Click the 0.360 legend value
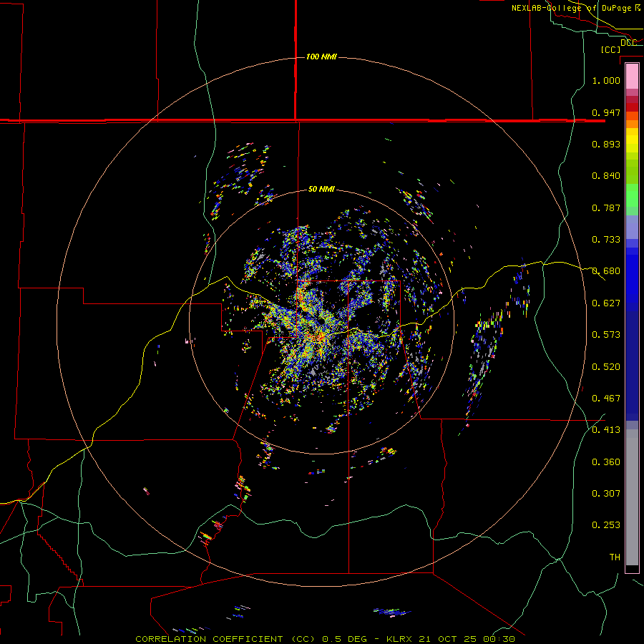Screen dimensions: 644x644 coord(606,462)
